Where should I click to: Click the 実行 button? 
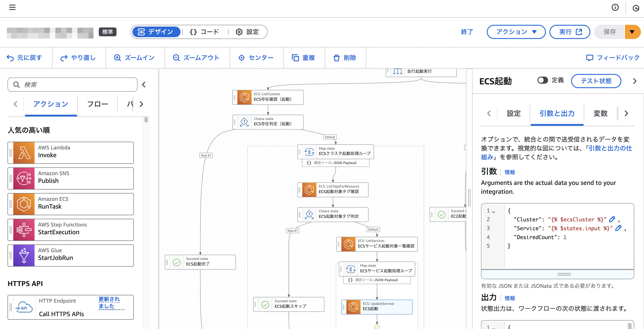tap(570, 32)
